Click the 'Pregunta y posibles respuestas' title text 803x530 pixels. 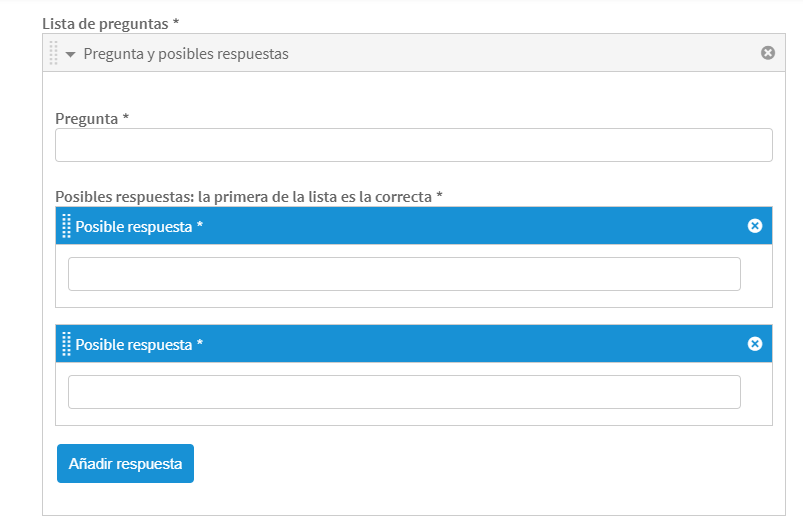pyautogui.click(x=186, y=54)
